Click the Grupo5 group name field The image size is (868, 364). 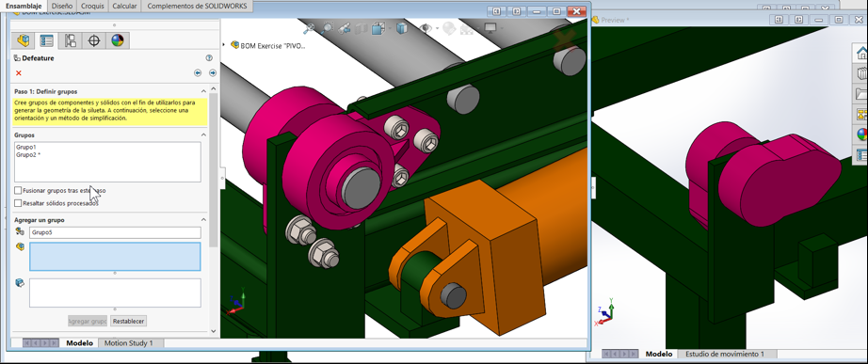click(x=115, y=233)
